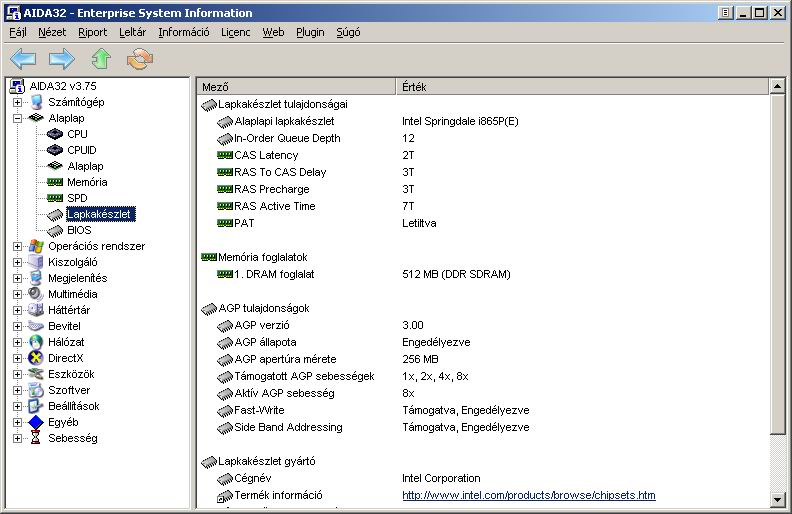Click the Mező column header
Screen dimensions: 792x514
pos(296,87)
